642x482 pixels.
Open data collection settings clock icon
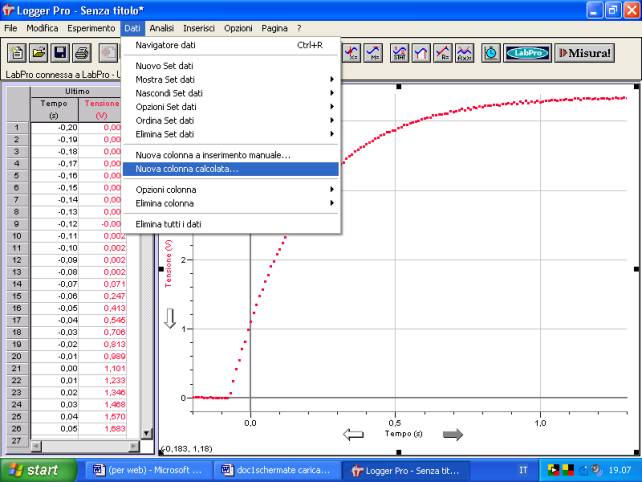[x=491, y=53]
